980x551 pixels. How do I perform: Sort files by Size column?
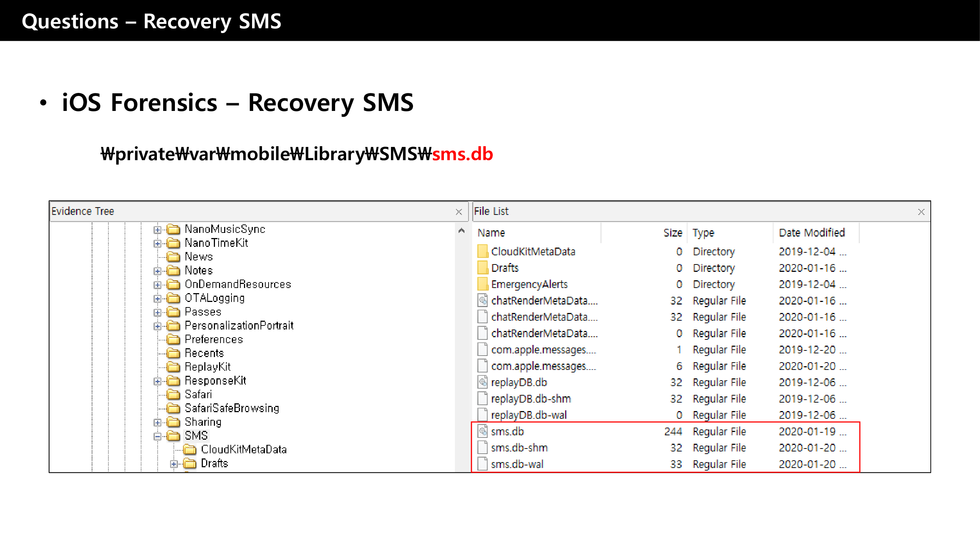click(672, 233)
